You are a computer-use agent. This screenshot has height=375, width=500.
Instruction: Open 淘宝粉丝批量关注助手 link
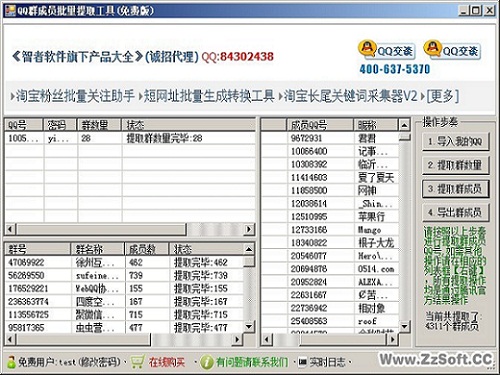75,96
